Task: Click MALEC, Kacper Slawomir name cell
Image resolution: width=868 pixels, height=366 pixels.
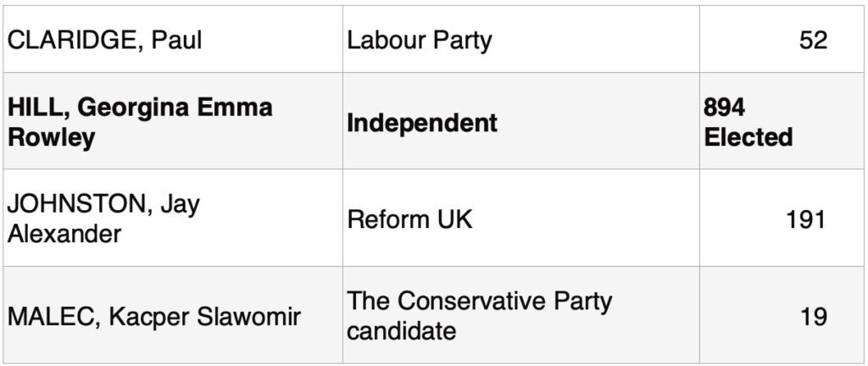Action: click(x=173, y=315)
